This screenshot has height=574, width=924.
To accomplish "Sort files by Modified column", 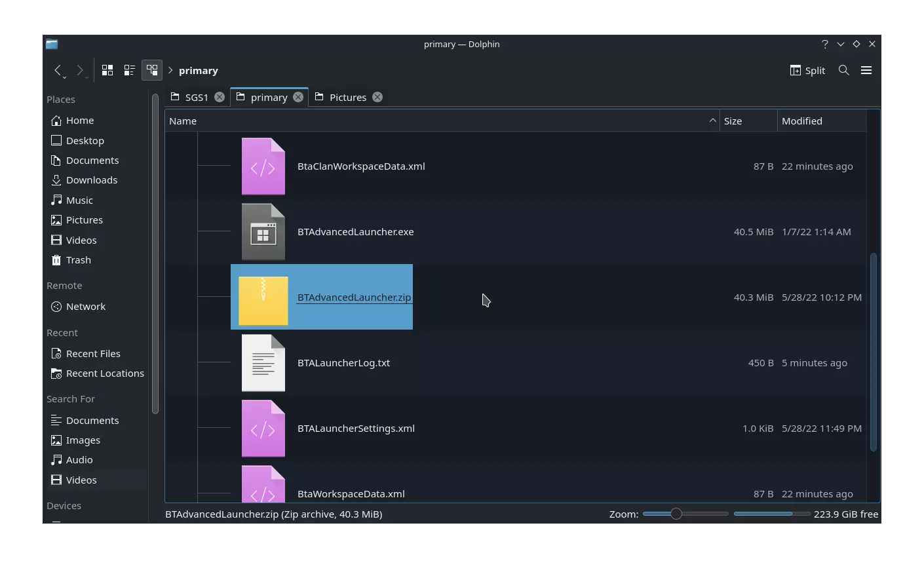I will coord(822,121).
